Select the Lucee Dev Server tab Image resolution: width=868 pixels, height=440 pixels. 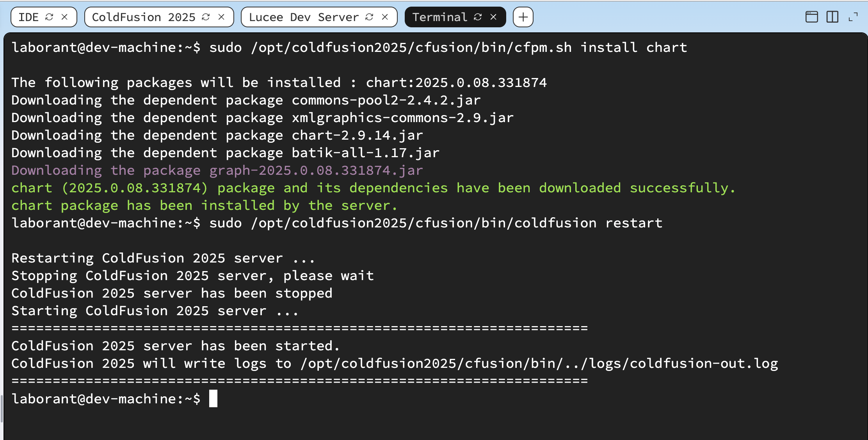304,17
